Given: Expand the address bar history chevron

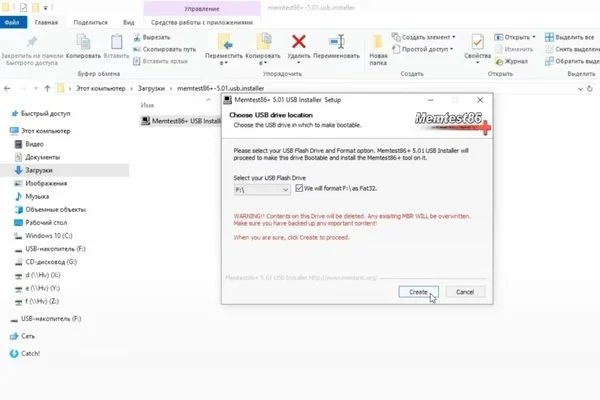Looking at the screenshot, I should coord(580,88).
